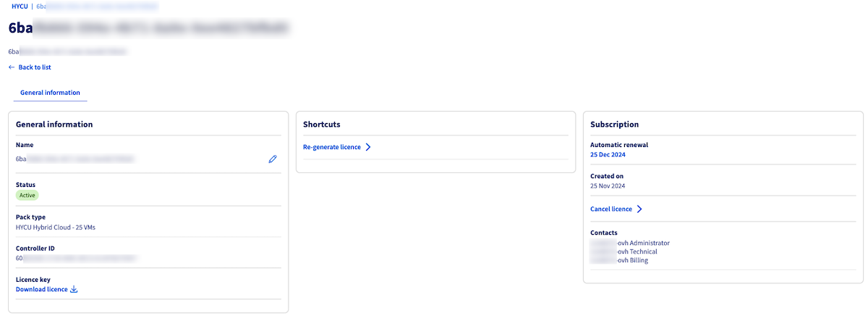Viewport: 868px width, 318px height.
Task: Click the Back to list link
Action: pos(35,67)
